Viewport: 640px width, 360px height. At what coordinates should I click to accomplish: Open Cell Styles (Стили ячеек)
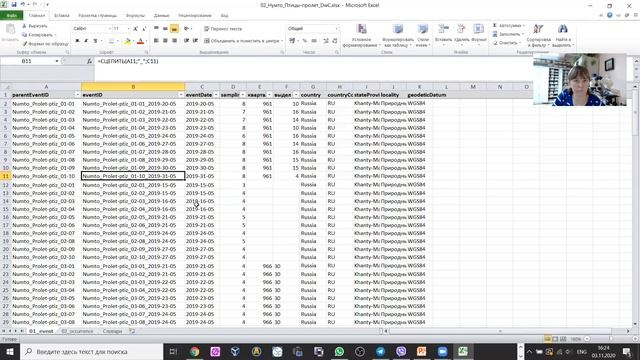423,36
